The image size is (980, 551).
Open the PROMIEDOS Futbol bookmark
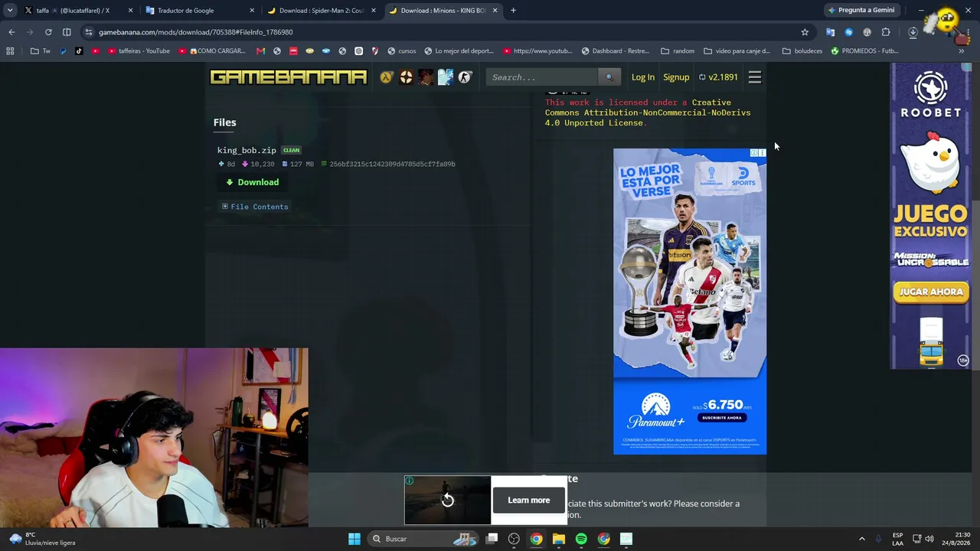click(x=864, y=51)
